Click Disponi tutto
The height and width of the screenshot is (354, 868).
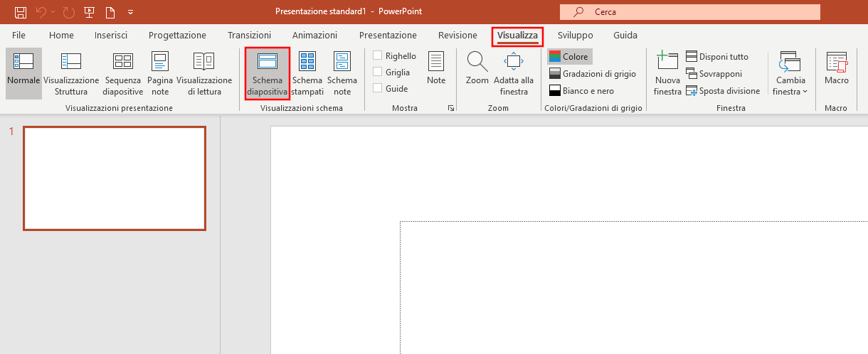[717, 56]
